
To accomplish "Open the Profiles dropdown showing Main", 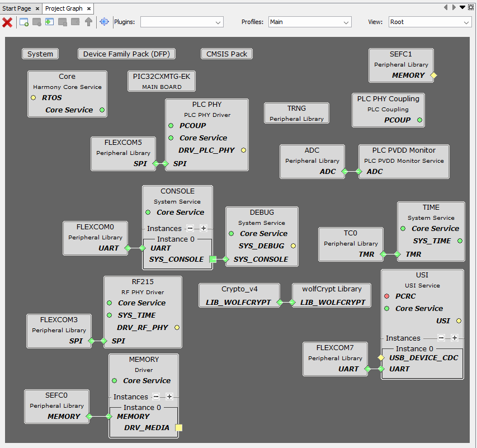I will coord(310,22).
